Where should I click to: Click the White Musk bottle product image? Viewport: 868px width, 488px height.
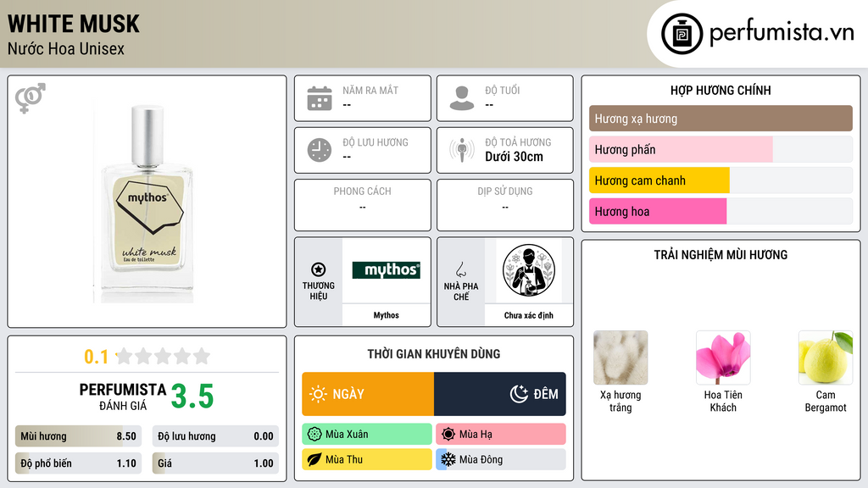(x=147, y=202)
